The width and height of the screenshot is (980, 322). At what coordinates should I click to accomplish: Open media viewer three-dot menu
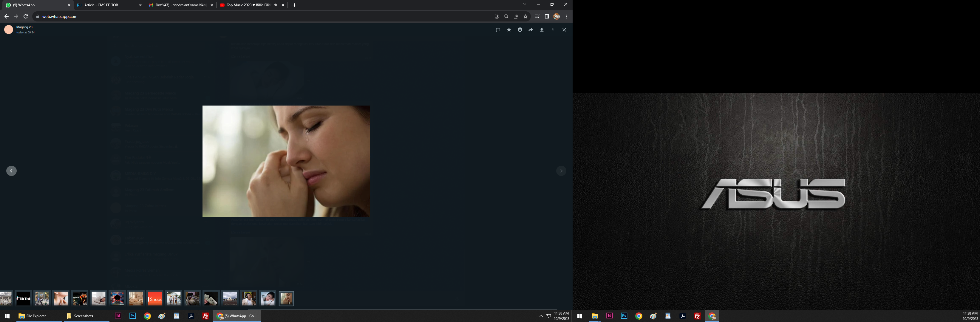click(x=553, y=30)
